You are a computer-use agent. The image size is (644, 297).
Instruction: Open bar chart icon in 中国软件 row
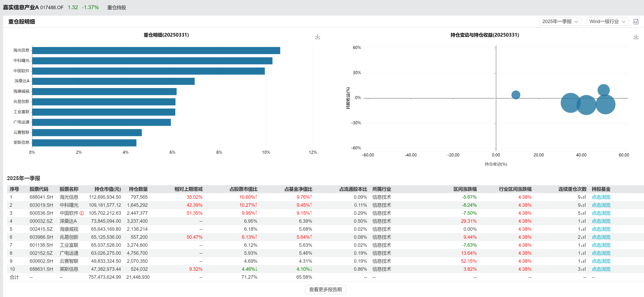point(583,213)
